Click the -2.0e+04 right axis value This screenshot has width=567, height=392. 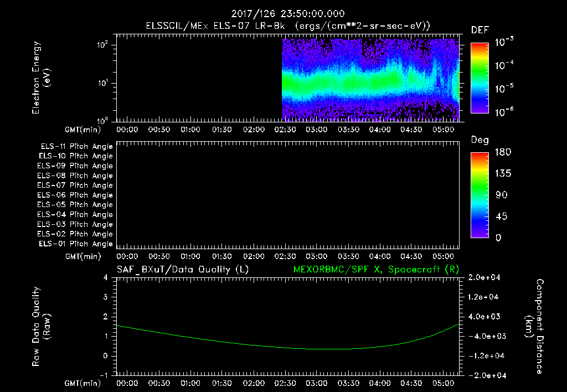pyautogui.click(x=486, y=375)
